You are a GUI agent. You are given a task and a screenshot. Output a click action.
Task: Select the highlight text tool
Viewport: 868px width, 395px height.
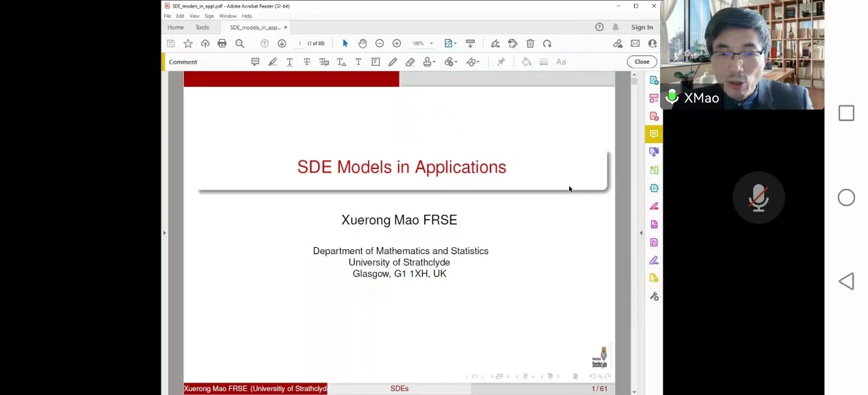point(272,62)
